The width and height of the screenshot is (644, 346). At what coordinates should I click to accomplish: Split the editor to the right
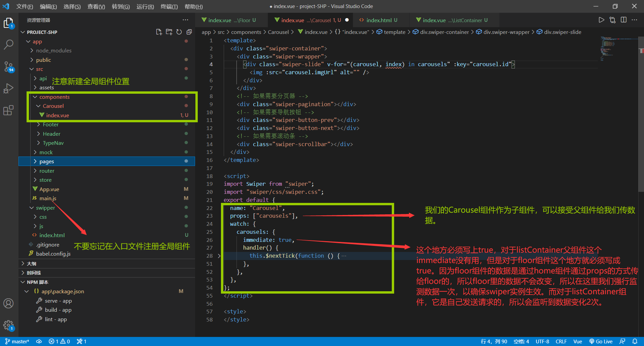623,20
